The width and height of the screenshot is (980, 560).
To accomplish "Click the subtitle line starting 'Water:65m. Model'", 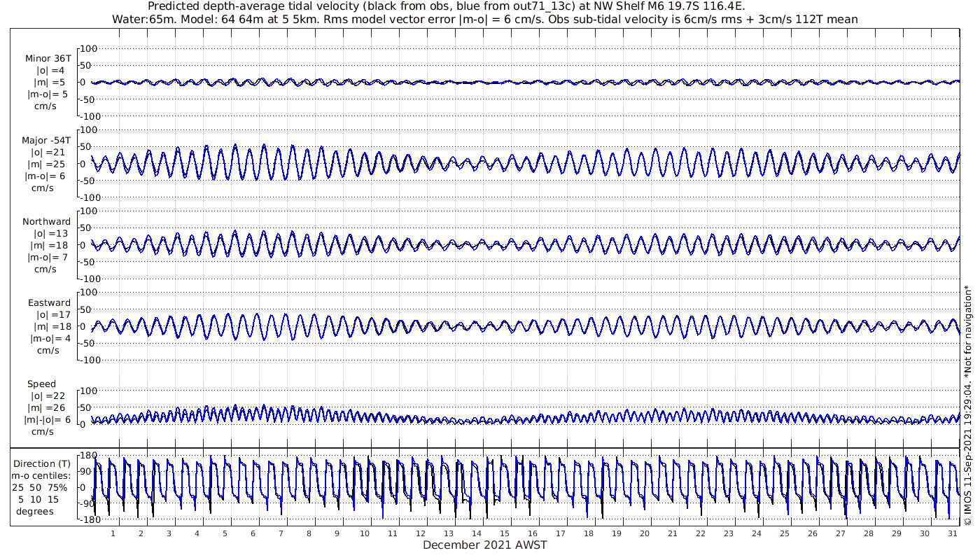I will click(484, 20).
